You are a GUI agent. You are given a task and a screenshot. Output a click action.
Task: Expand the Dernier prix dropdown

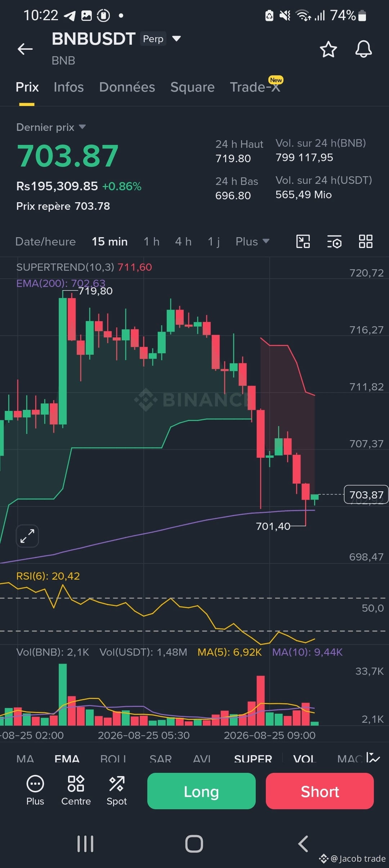(51, 127)
